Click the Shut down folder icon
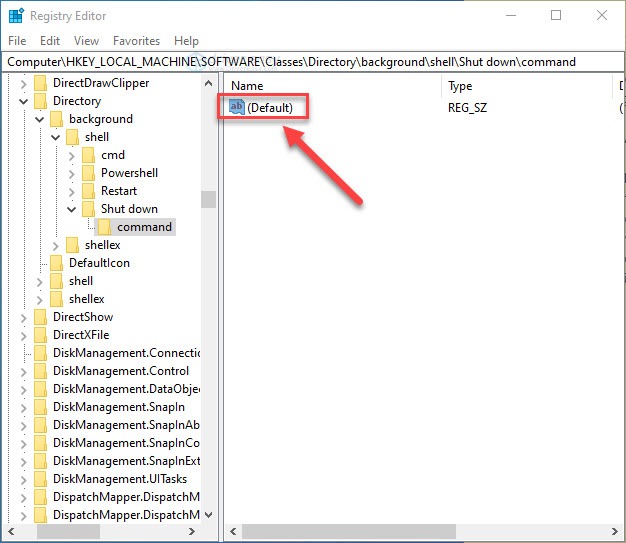The height and width of the screenshot is (543, 626). tap(89, 209)
